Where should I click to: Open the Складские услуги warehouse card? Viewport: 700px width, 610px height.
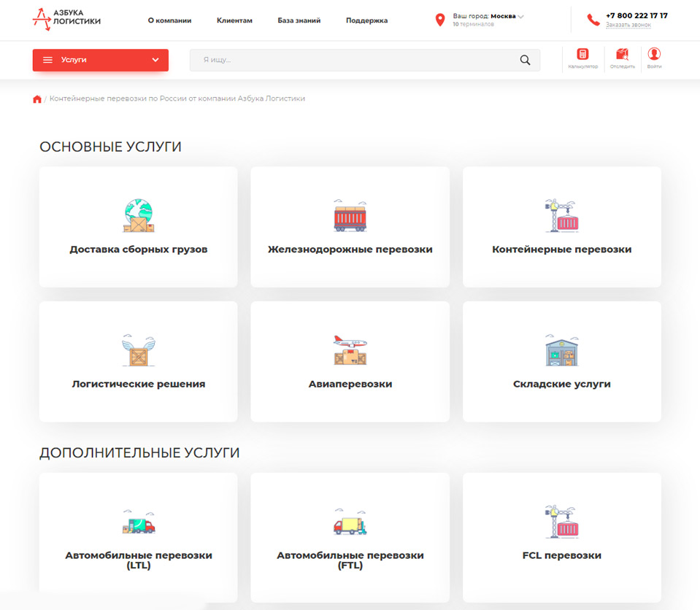point(561,361)
